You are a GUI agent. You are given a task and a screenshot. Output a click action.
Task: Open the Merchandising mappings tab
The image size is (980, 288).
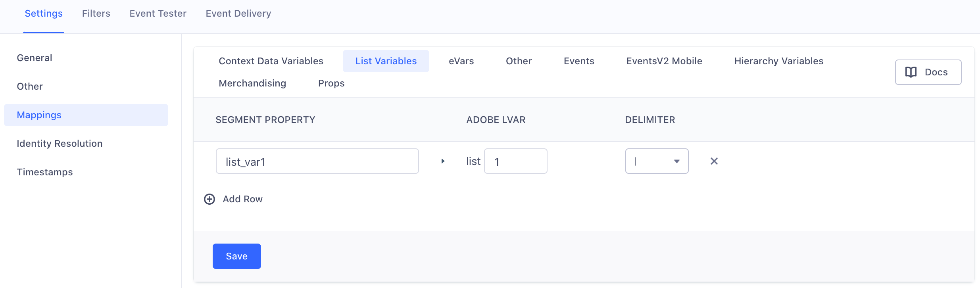click(x=252, y=83)
